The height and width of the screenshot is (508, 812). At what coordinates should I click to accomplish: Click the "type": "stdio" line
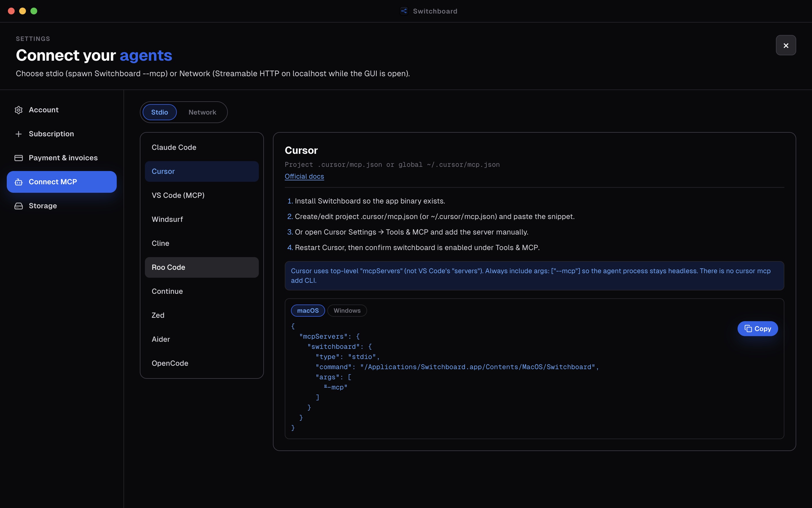tap(347, 357)
